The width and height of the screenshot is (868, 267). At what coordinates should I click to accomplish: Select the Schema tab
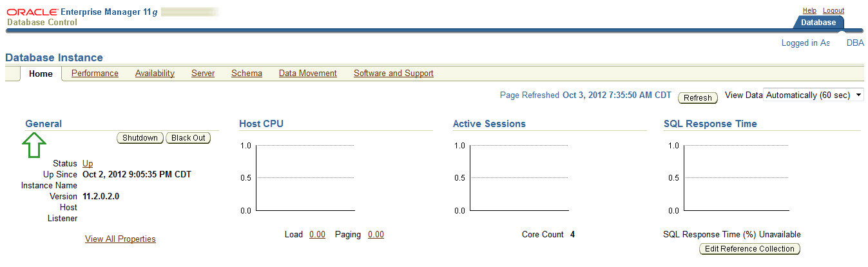tap(247, 74)
